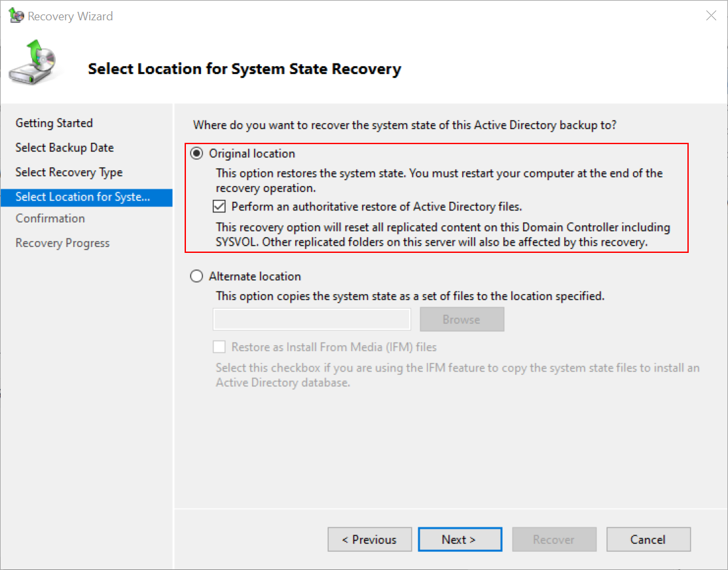Screen dimensions: 728x570
Task: Uncheck Perform an authoritative restore of Active Directory
Action: [x=219, y=206]
